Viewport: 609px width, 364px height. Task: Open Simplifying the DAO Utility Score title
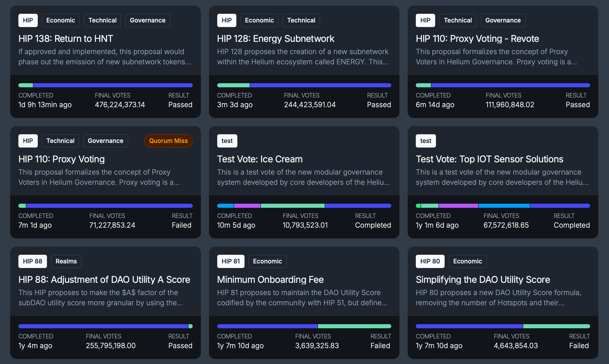pos(483,280)
